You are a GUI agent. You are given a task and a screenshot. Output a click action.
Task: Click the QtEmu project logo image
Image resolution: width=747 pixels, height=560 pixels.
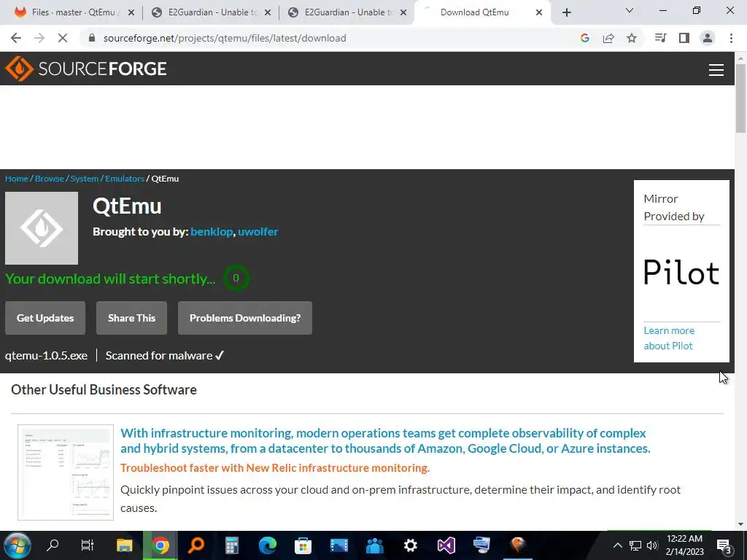pos(42,228)
